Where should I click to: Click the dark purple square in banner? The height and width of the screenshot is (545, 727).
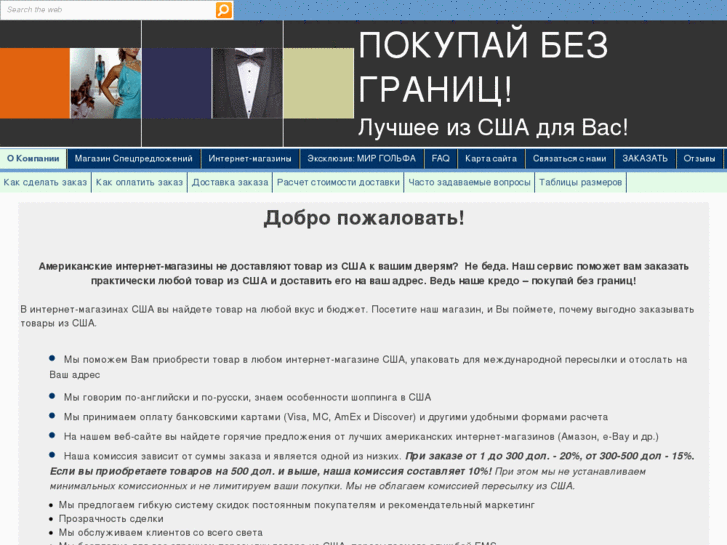[177, 83]
